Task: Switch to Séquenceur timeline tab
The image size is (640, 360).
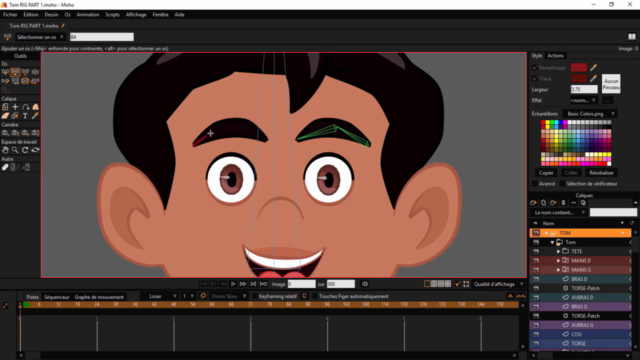Action: click(x=56, y=297)
